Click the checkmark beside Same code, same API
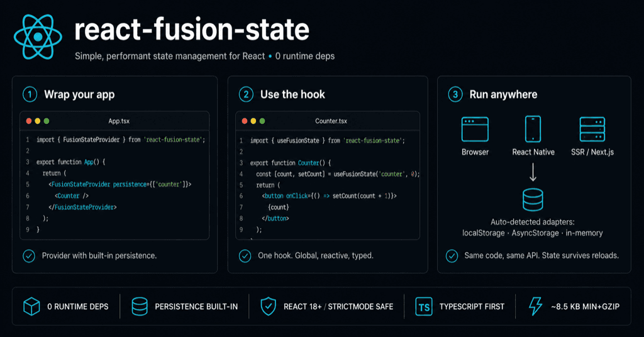Viewport: 644px width, 337px height. (x=452, y=256)
